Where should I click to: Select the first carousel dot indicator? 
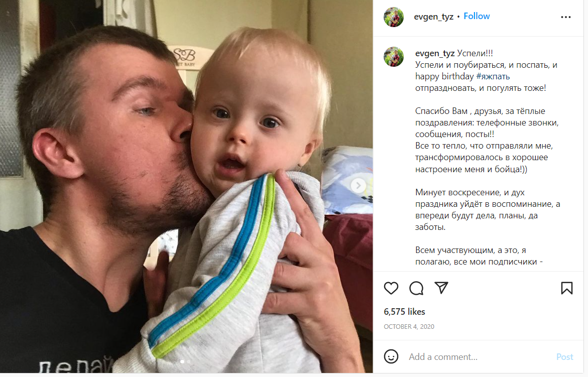(182, 361)
